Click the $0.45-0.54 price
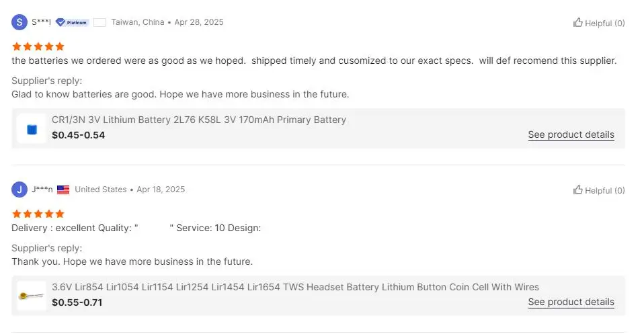644x334 pixels. point(78,135)
